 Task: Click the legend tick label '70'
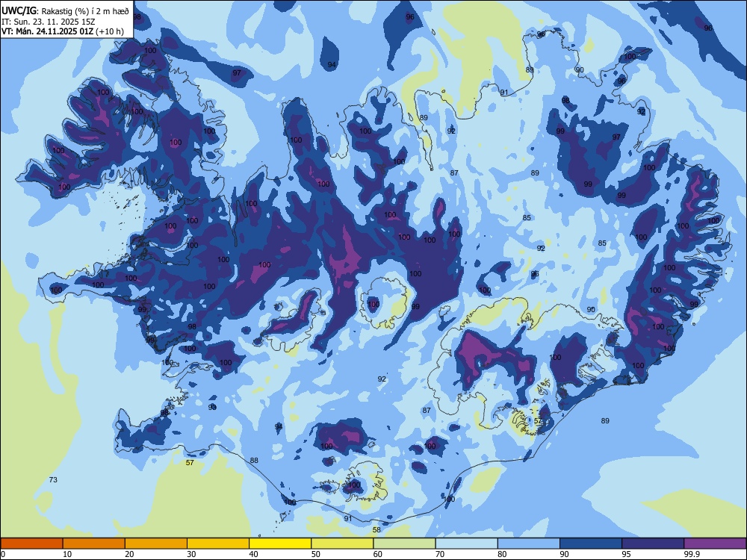pyautogui.click(x=440, y=554)
